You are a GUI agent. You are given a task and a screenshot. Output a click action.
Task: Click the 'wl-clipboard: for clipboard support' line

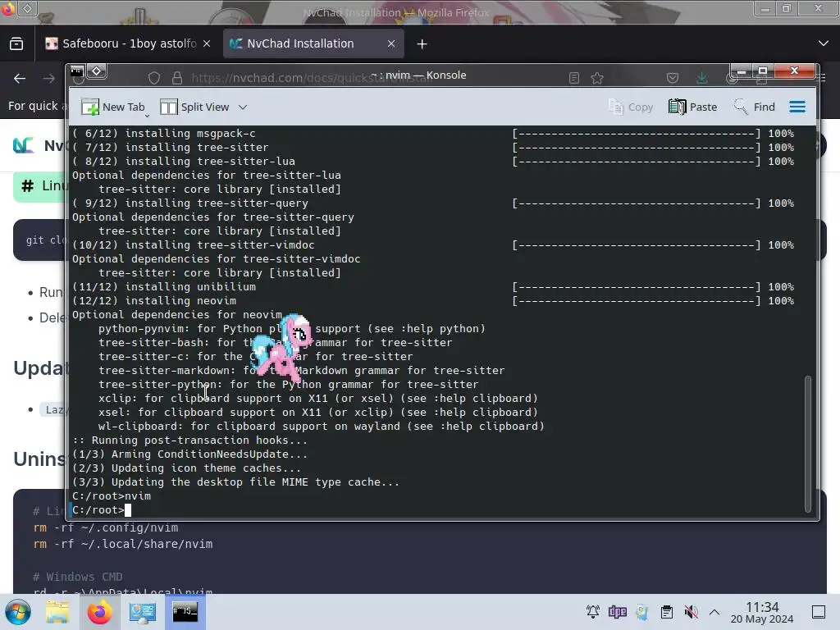tap(321, 427)
